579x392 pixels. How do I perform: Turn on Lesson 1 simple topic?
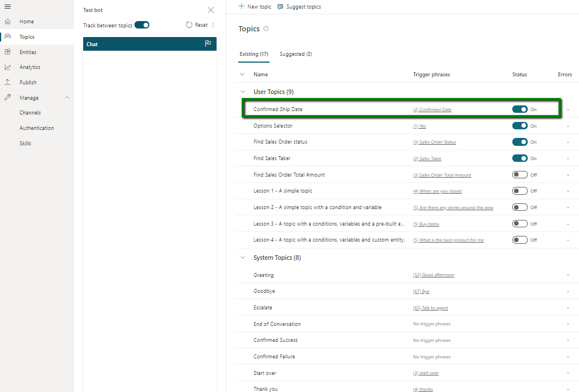coord(519,191)
